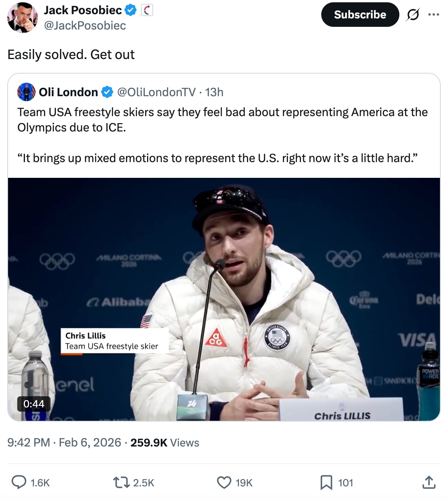Click the 0:44 video duration marker

34,404
